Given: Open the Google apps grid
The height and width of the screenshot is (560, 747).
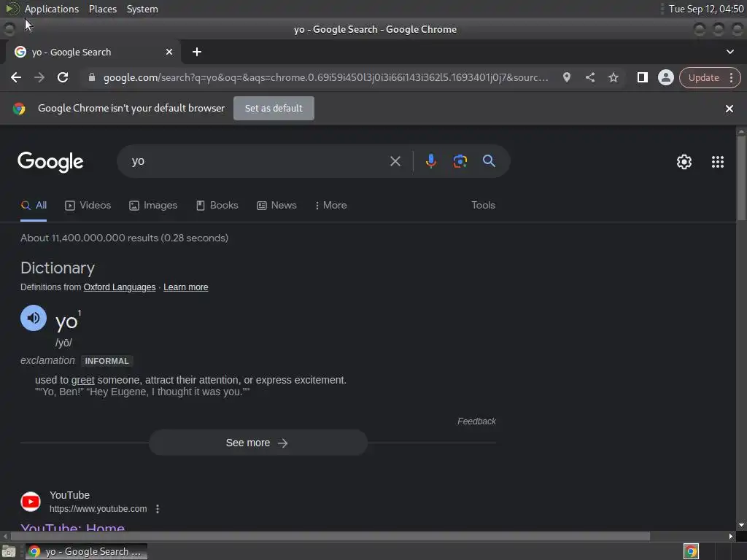Looking at the screenshot, I should [x=718, y=162].
